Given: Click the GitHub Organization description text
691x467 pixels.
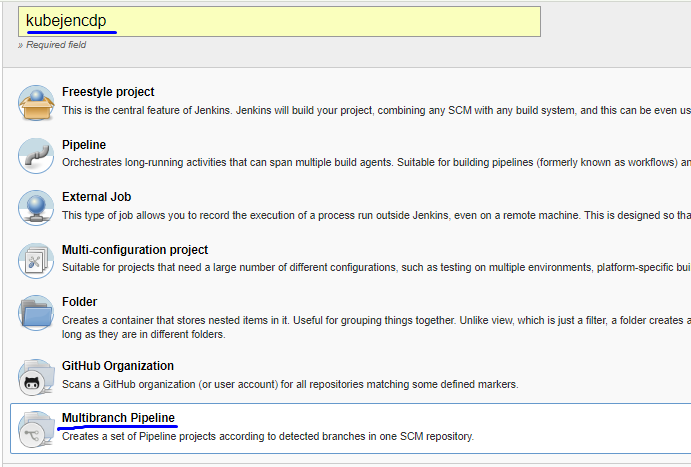Looking at the screenshot, I should [290, 384].
